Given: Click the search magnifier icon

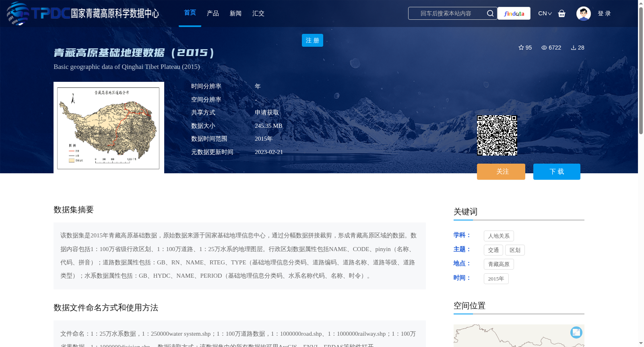Looking at the screenshot, I should pos(490,13).
